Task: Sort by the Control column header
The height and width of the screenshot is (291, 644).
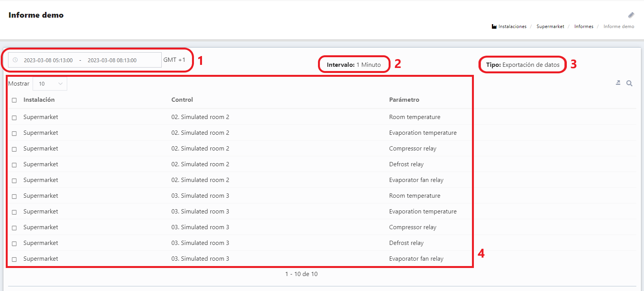Action: (182, 100)
